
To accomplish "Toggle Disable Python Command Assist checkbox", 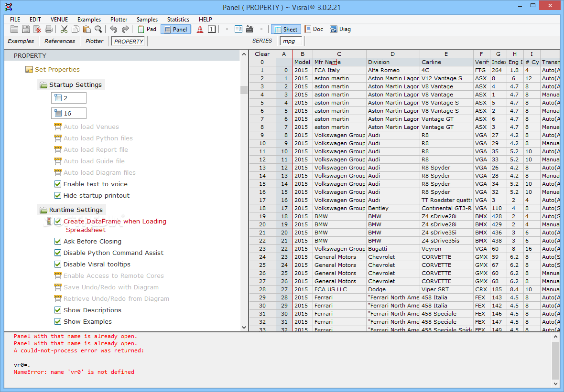I will click(57, 253).
